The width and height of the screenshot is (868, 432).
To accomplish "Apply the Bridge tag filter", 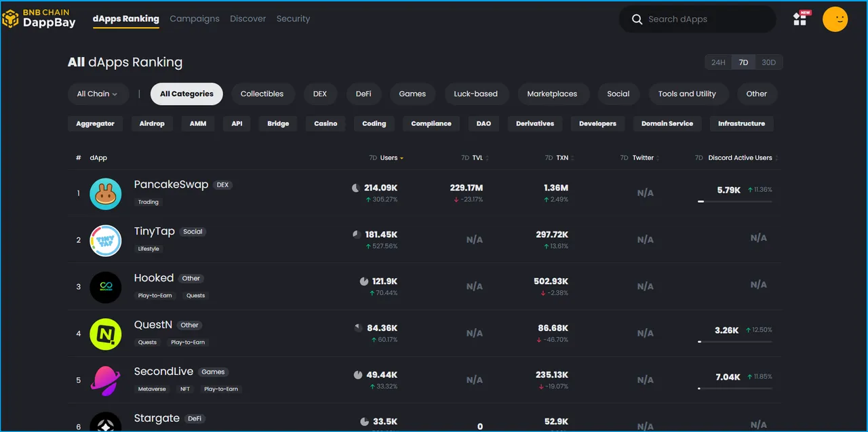I will point(278,123).
